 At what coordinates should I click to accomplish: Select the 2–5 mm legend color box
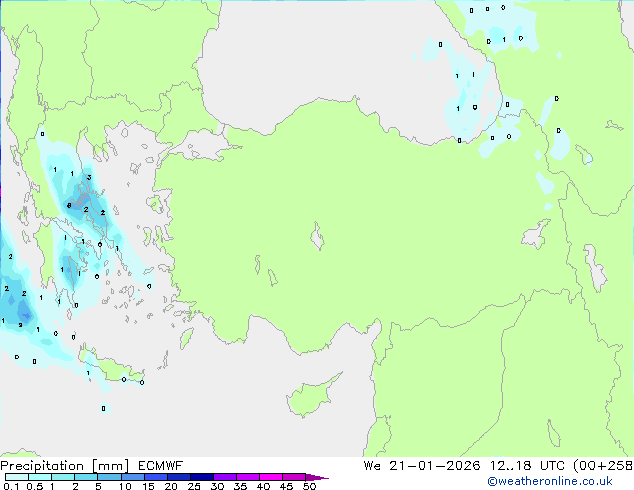coord(86,477)
